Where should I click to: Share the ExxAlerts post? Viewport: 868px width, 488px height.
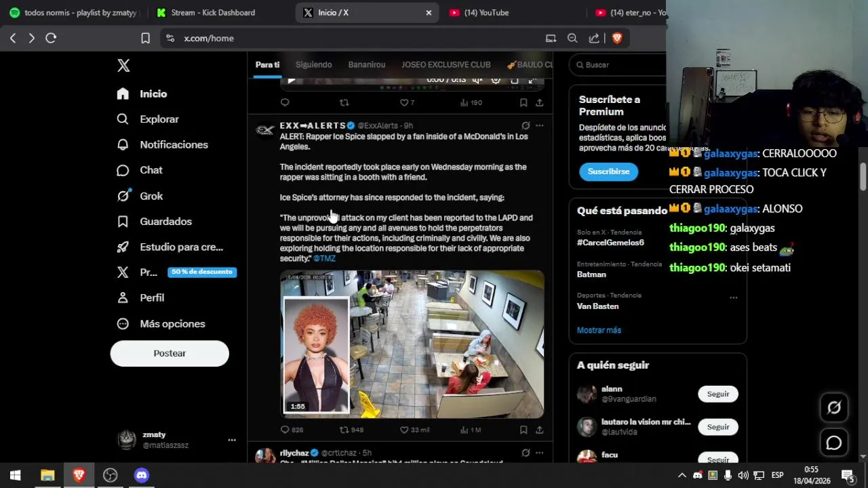(x=539, y=430)
